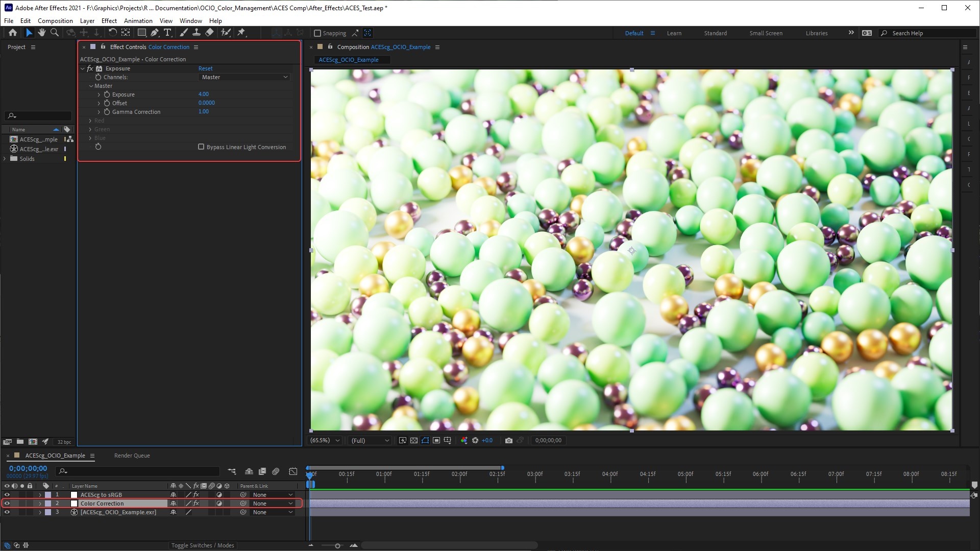Activate the Eraser tool

[209, 33]
